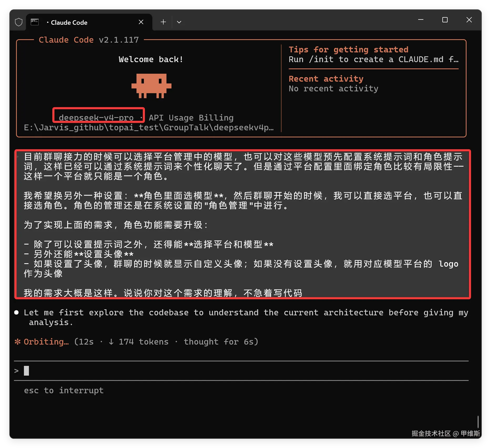Click the Tips for getting started heading
The width and height of the screenshot is (491, 448).
coord(348,49)
